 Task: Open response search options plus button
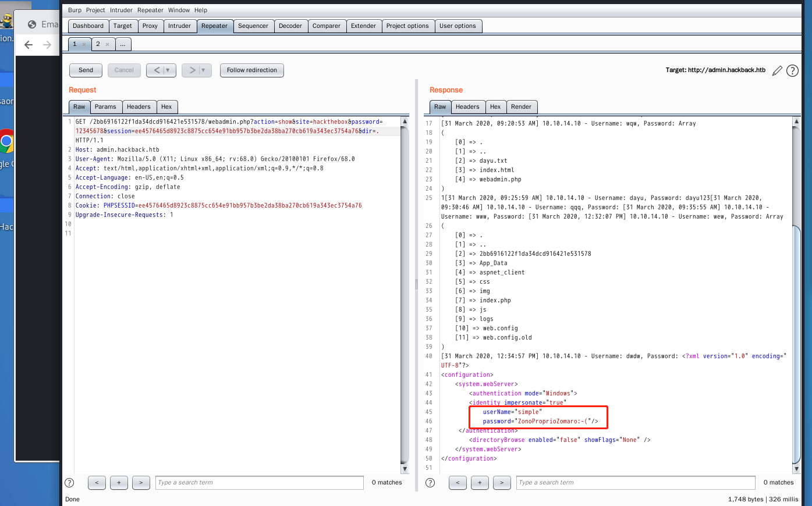point(480,482)
